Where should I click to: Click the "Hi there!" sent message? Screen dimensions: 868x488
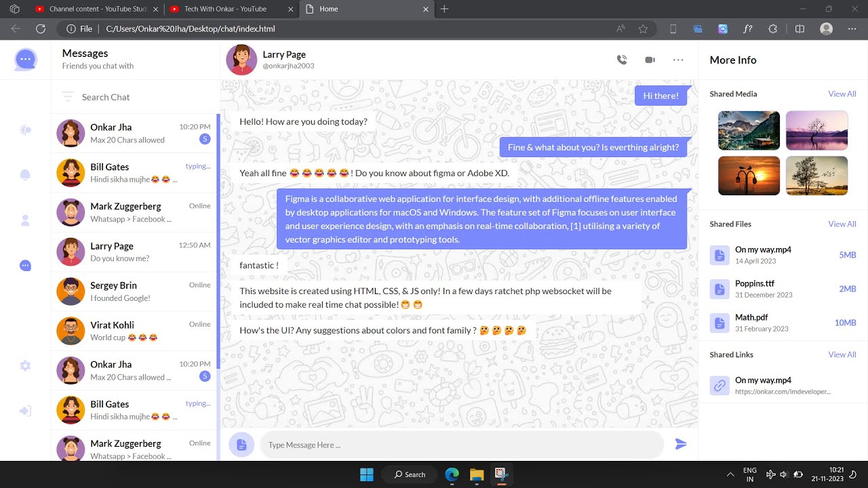tap(661, 96)
